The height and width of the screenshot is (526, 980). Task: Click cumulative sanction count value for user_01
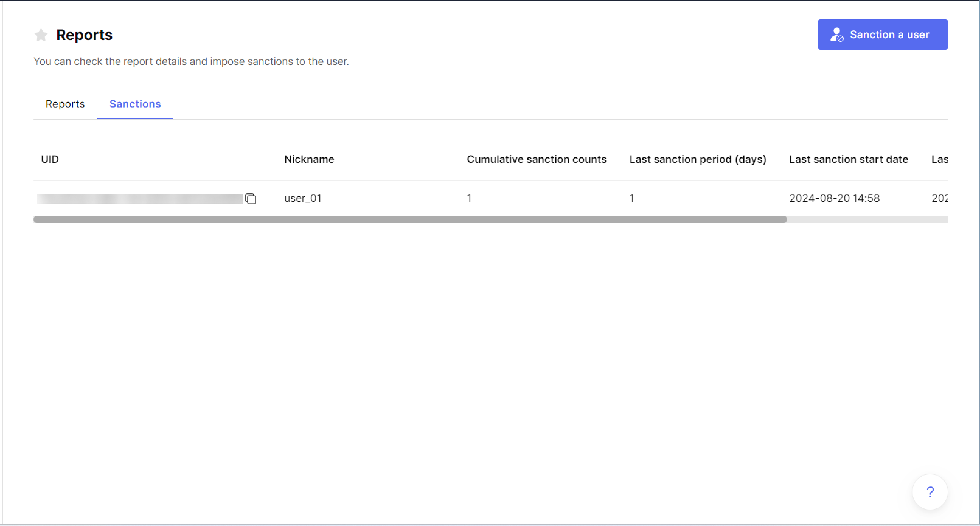click(469, 198)
